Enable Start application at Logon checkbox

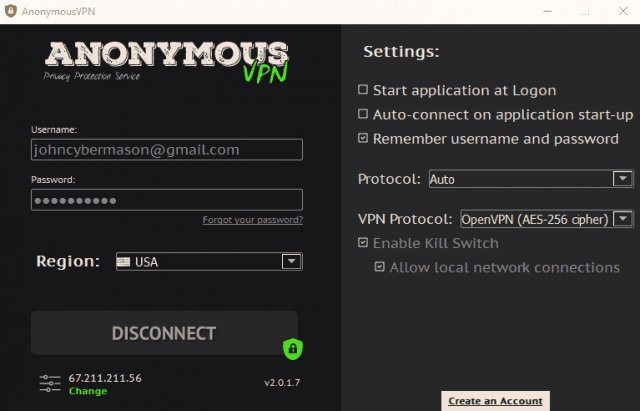[363, 90]
